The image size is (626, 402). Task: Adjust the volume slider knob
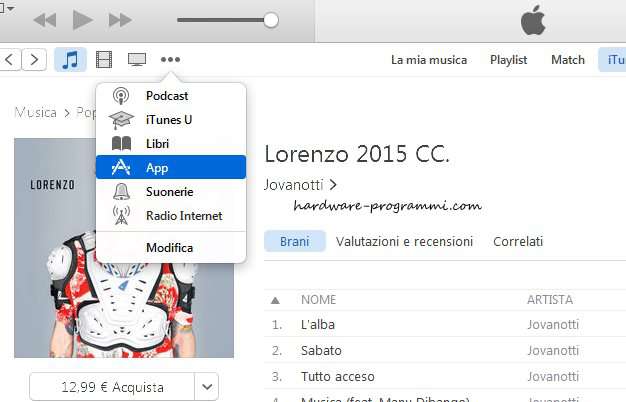pos(271,20)
